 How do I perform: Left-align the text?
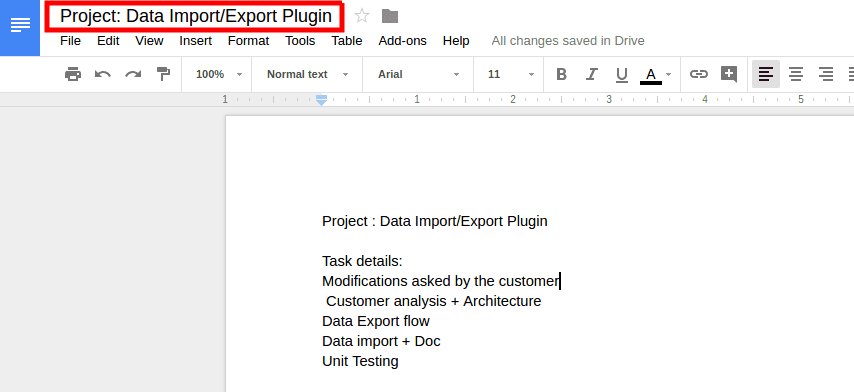(766, 74)
